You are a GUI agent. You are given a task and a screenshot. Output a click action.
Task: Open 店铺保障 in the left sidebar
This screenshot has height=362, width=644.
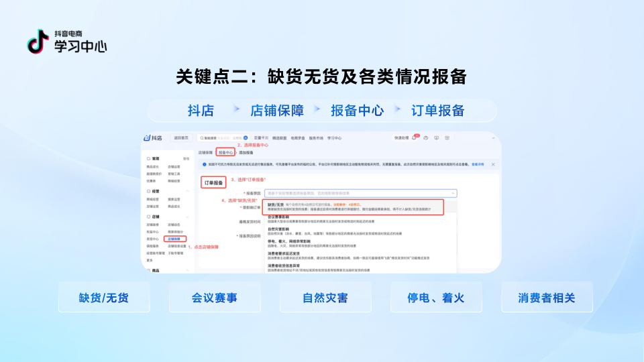pyautogui.click(x=174, y=239)
